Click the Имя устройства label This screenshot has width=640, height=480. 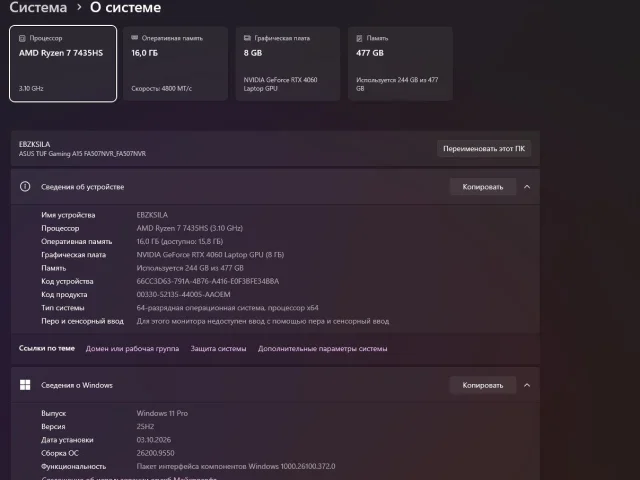click(x=68, y=215)
